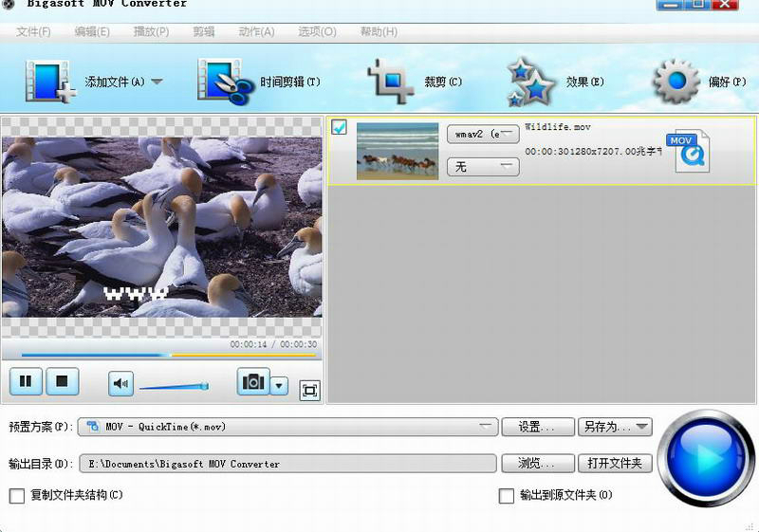Select the Wildlife.mov horses thumbnail
This screenshot has height=532, width=759.
coord(398,151)
